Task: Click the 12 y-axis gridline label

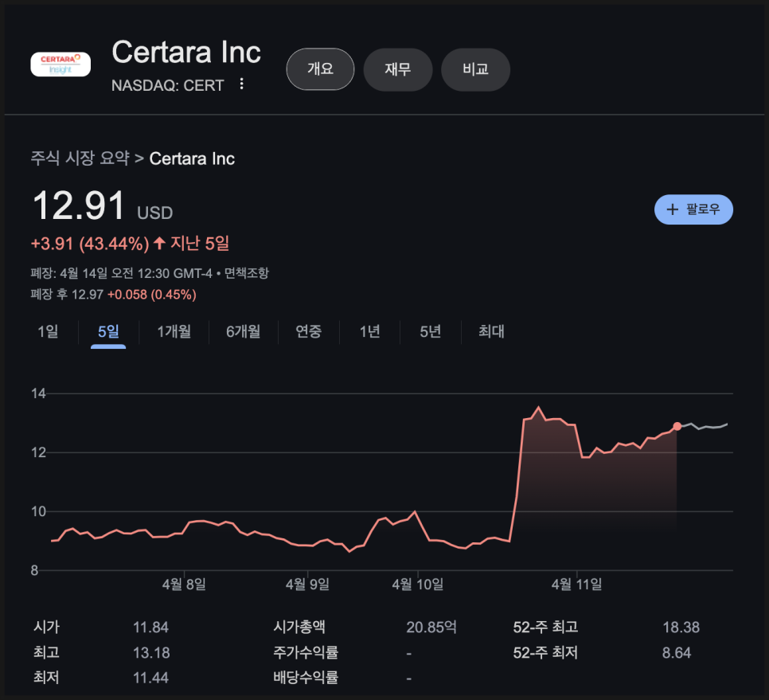Action: click(x=38, y=453)
